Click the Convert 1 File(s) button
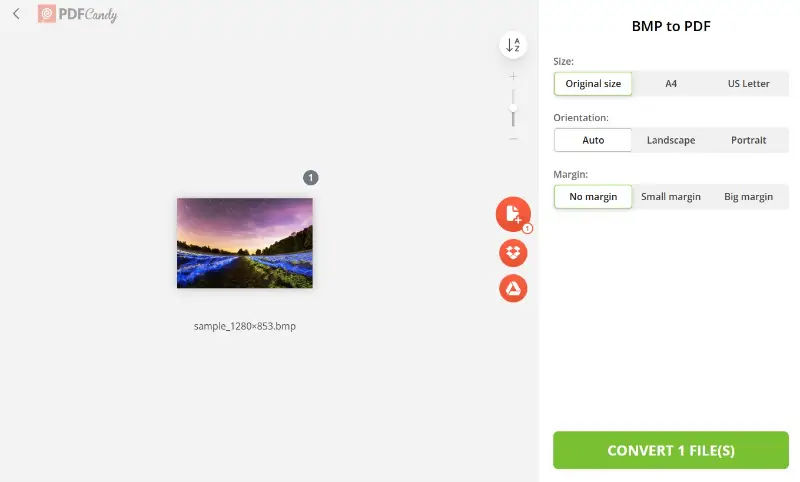Viewport: 800px width, 482px height. 671,450
